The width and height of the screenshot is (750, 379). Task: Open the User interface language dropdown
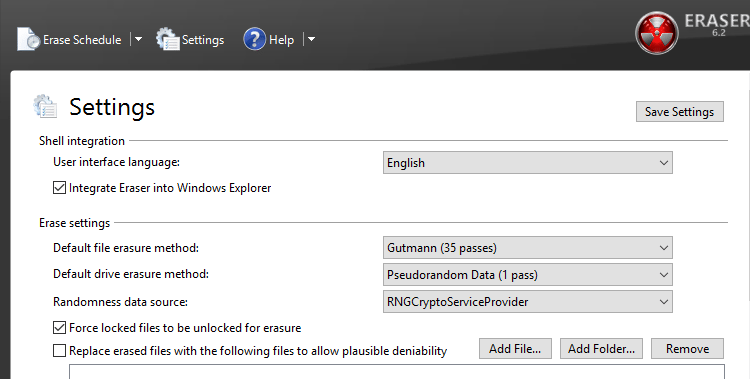[x=528, y=163]
